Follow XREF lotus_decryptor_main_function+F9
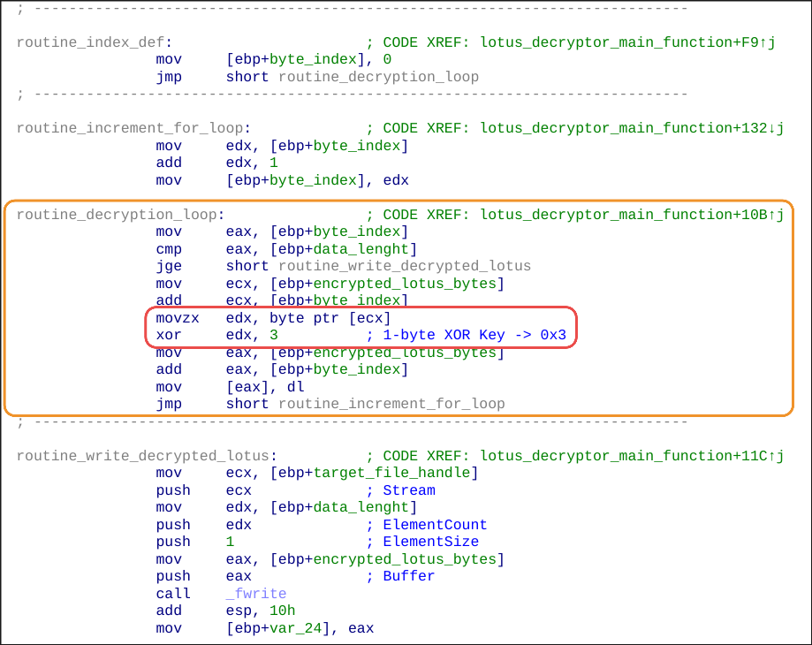The height and width of the screenshot is (645, 812). 627,42
